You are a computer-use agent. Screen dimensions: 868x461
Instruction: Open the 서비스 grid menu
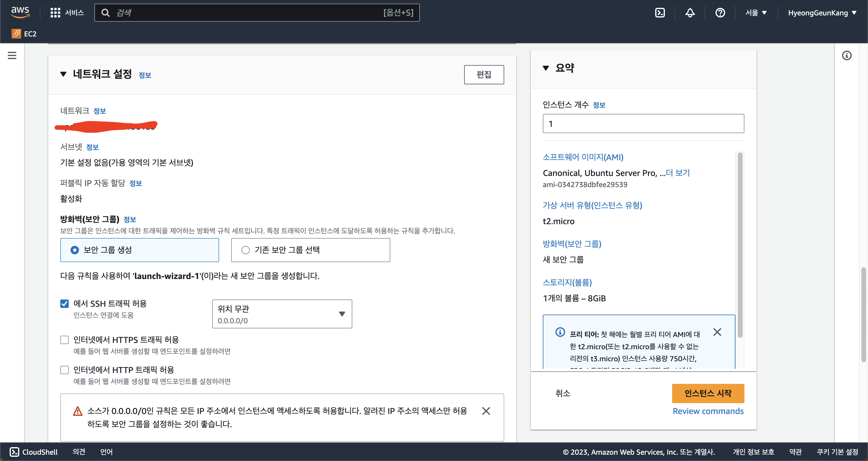coord(67,13)
